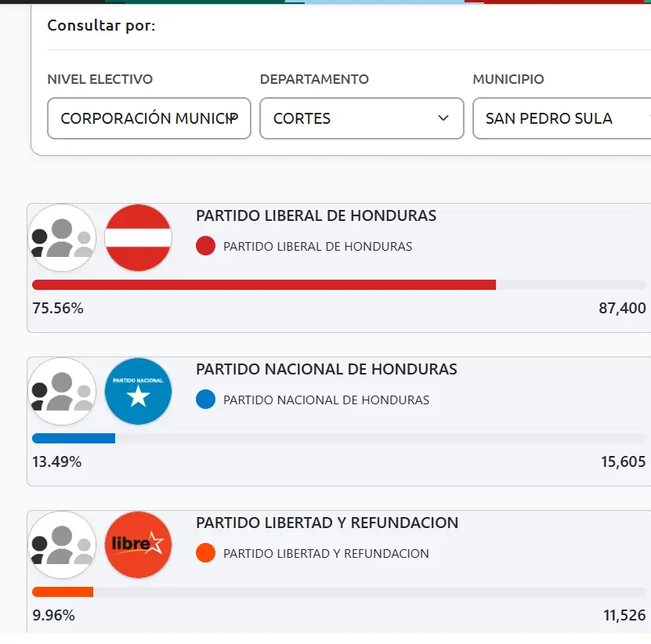Viewport: 651px width, 644px height.
Task: Click the blue 13.49% progress bar
Action: tap(74, 438)
